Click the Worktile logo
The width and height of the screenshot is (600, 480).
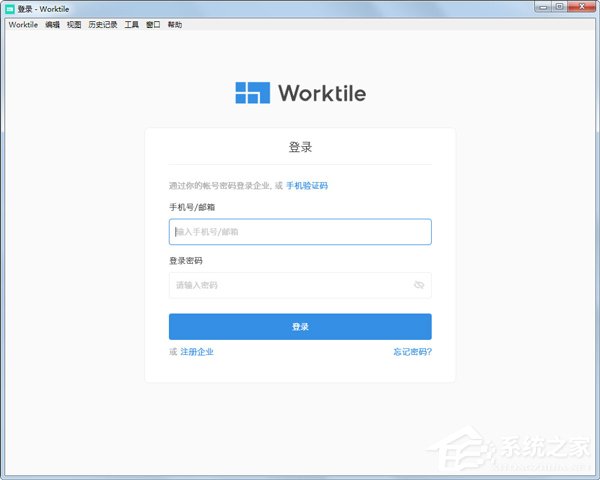(300, 93)
